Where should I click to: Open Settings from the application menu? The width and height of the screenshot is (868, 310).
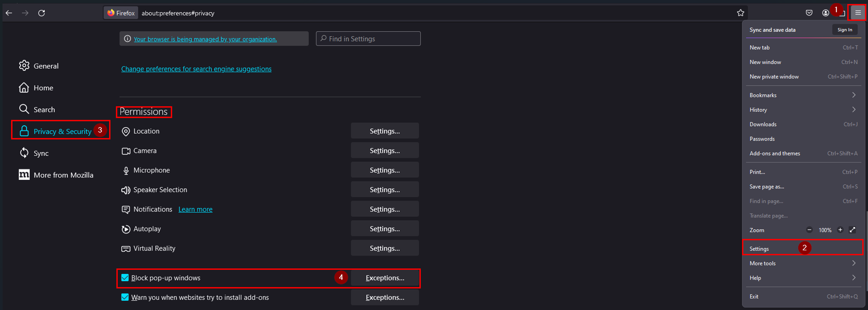click(x=803, y=249)
